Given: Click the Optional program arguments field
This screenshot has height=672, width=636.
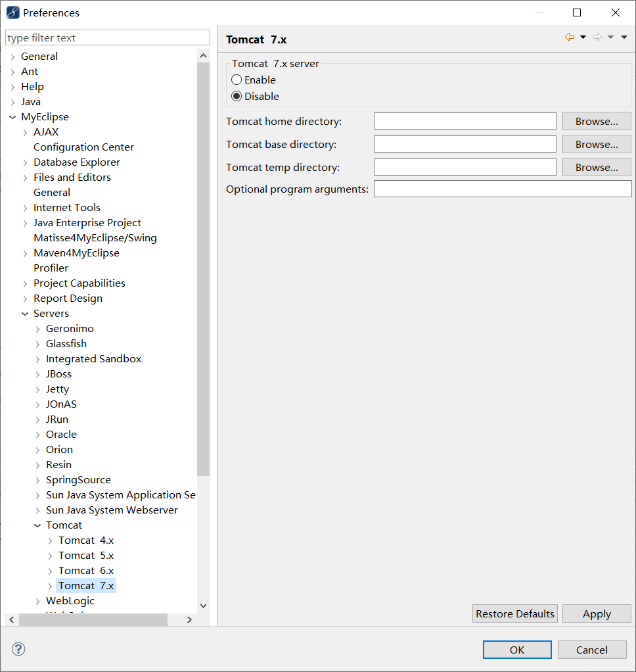Looking at the screenshot, I should (x=503, y=189).
